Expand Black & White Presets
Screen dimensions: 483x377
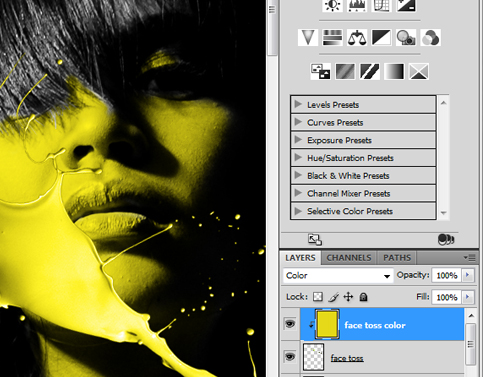coord(298,175)
